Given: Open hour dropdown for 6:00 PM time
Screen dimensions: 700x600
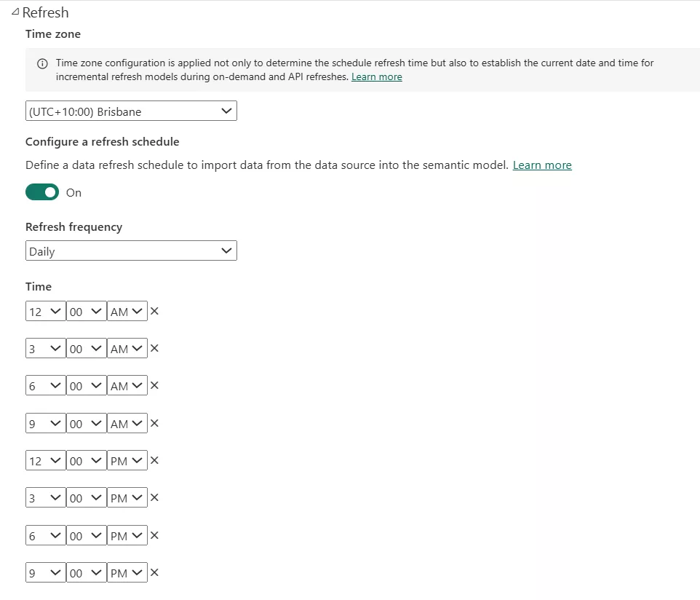Looking at the screenshot, I should pyautogui.click(x=46, y=535).
